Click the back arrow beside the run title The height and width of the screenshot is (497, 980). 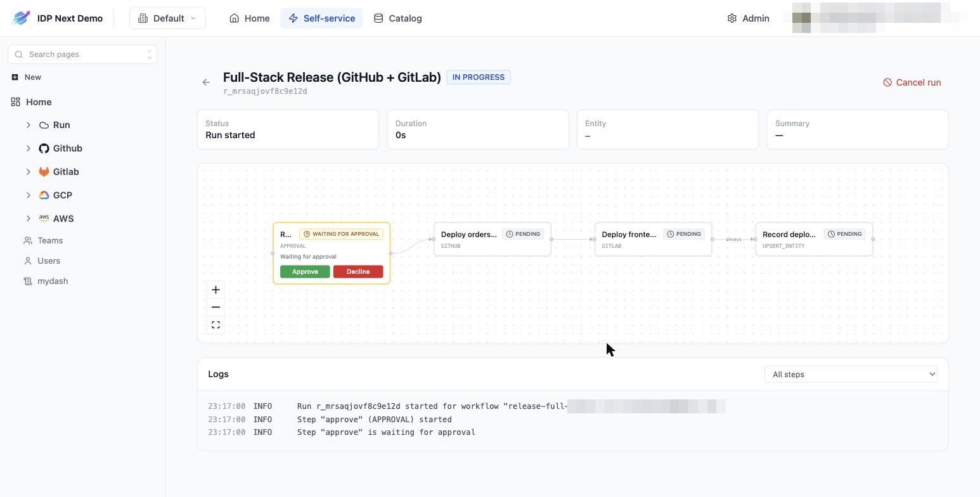[x=206, y=82]
